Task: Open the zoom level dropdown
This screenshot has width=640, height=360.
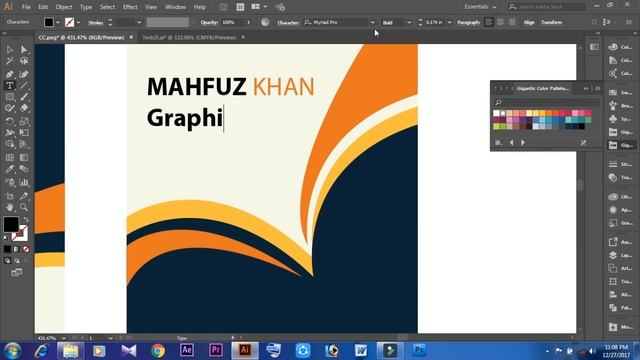Action: (x=63, y=338)
